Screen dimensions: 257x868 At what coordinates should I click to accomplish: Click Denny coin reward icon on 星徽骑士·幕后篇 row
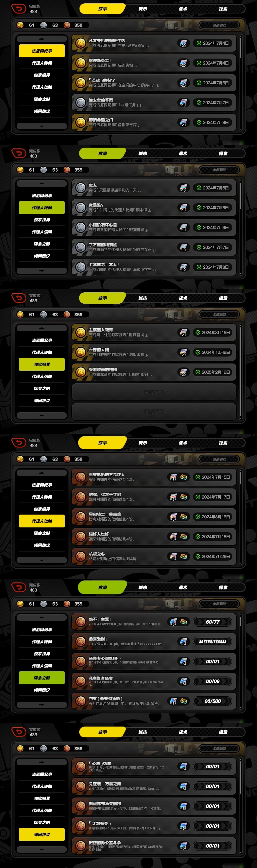(x=184, y=517)
